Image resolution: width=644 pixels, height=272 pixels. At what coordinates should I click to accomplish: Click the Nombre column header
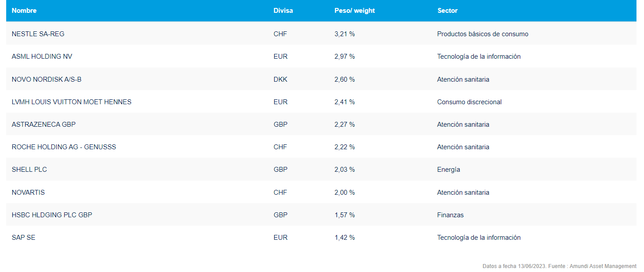[24, 11]
